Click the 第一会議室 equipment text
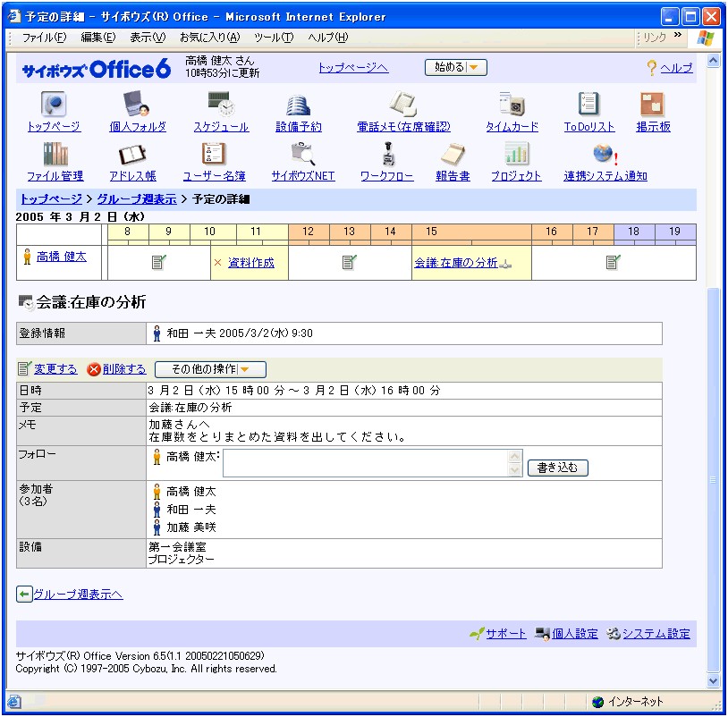 pos(177,546)
